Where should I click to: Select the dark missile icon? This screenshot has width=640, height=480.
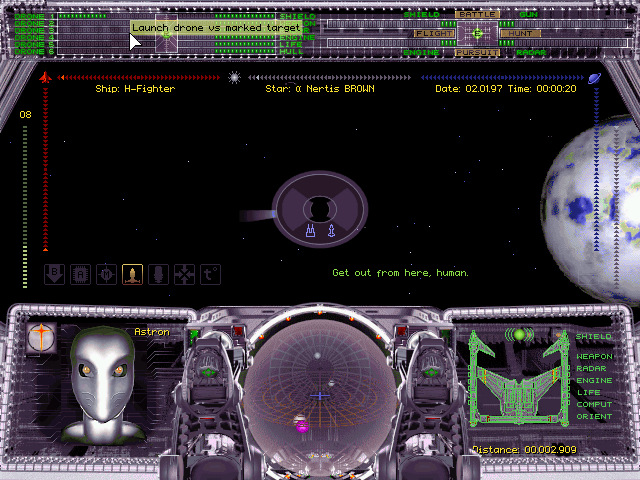[x=158, y=274]
